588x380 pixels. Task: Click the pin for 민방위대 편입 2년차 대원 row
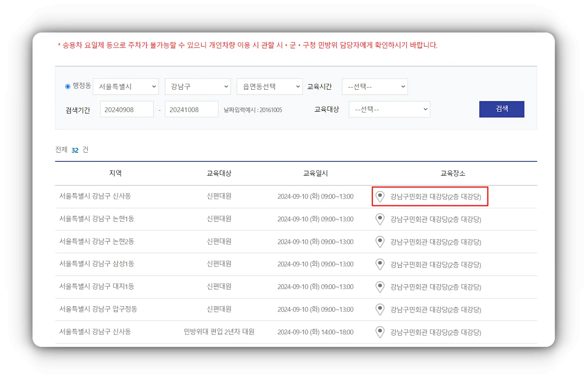380,332
